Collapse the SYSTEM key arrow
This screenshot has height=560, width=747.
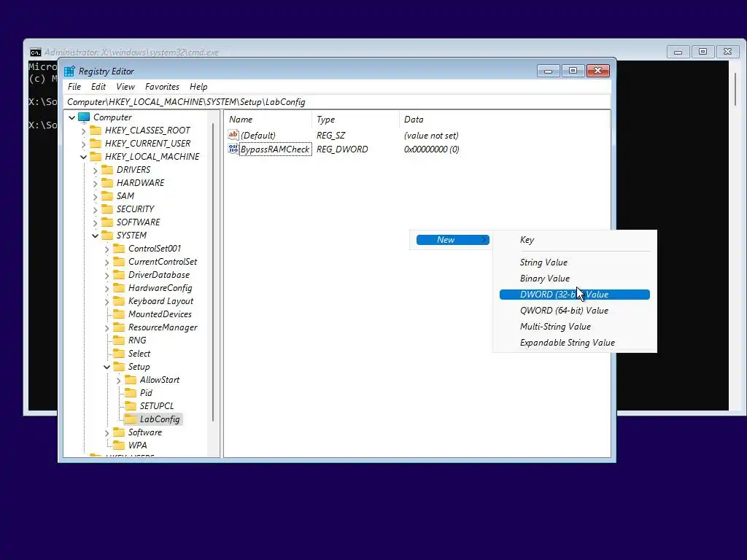[96, 236]
